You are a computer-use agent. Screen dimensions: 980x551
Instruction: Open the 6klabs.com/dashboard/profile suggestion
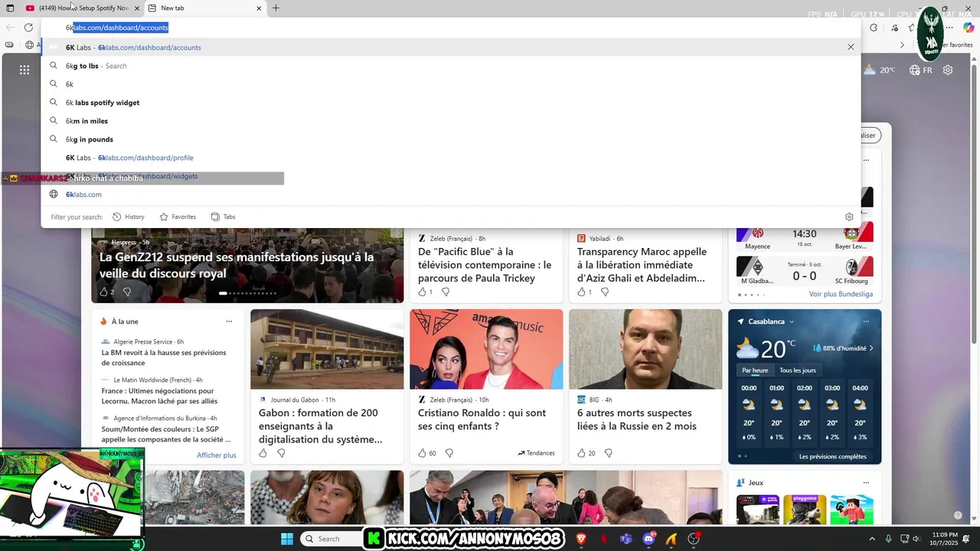pyautogui.click(x=452, y=158)
